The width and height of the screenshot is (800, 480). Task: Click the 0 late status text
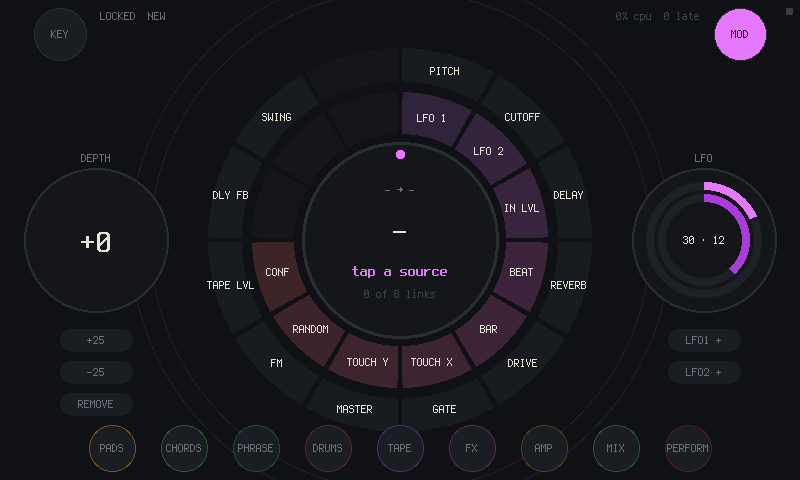tap(681, 16)
